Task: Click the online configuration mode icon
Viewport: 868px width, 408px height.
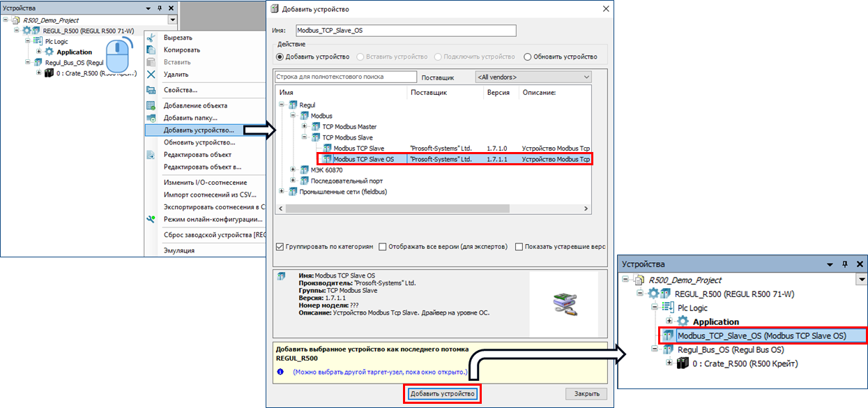Action: tap(151, 219)
